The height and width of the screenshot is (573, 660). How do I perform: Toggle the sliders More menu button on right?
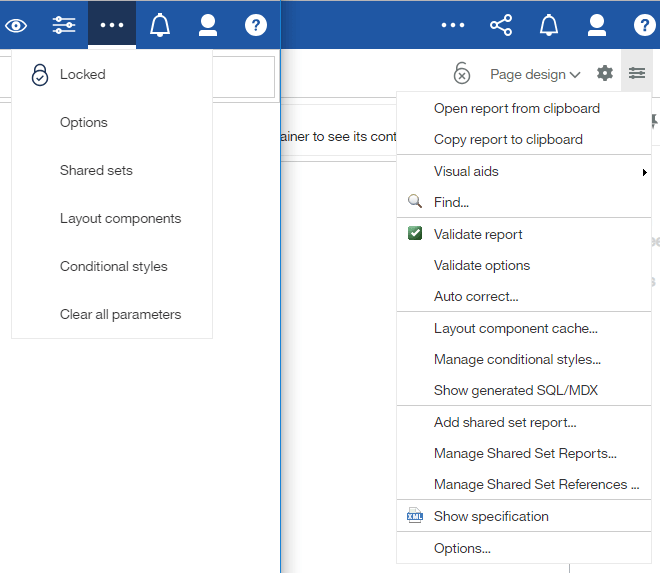637,73
